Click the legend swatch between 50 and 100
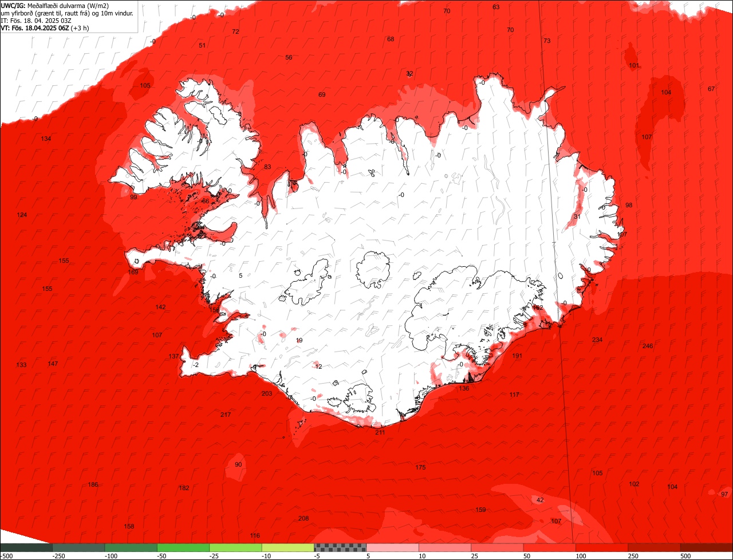733x560 pixels. tap(550, 547)
